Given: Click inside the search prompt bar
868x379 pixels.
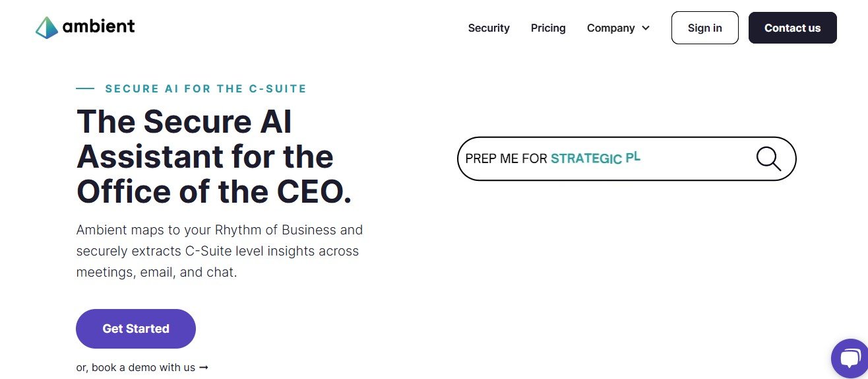Looking at the screenshot, I should [693, 158].
